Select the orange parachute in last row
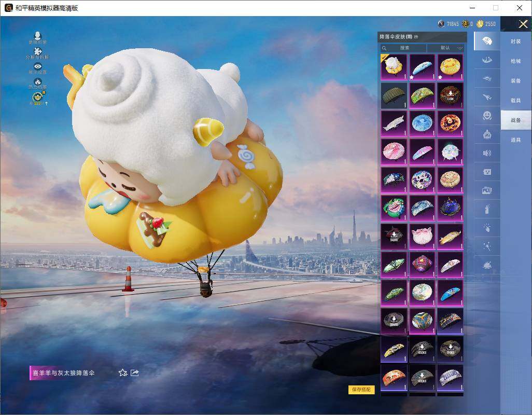Viewport: 532px width, 415px height. (394, 377)
